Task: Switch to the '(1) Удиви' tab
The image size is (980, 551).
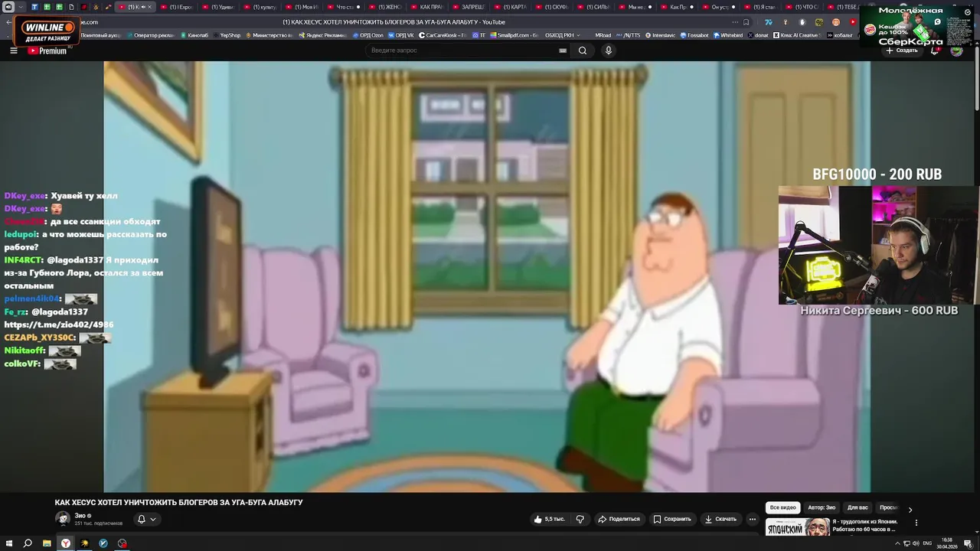Action: (x=217, y=7)
